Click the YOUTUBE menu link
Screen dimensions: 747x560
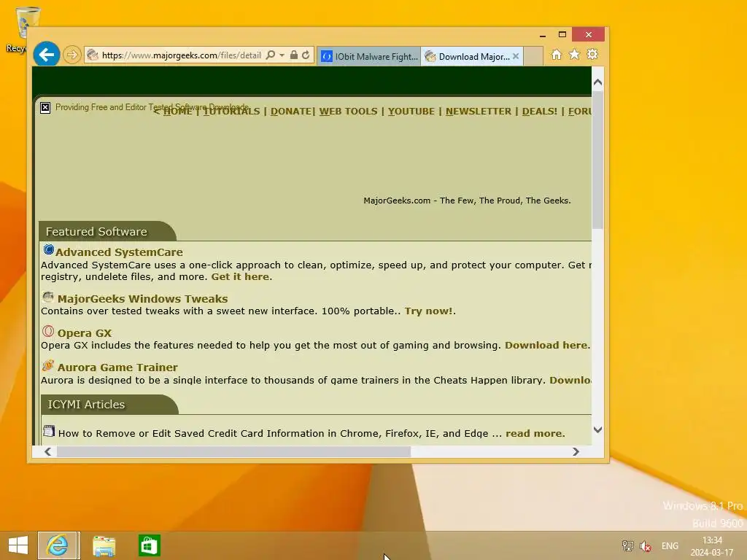[x=411, y=112]
